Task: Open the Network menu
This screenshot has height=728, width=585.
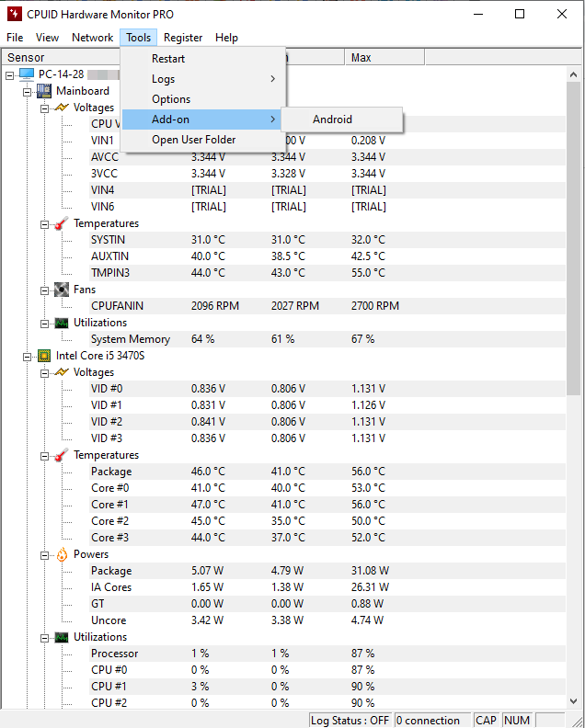Action: tap(93, 38)
